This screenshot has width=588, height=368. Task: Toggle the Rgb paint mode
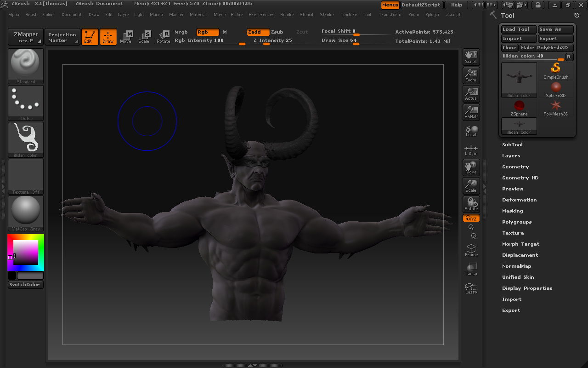[207, 32]
